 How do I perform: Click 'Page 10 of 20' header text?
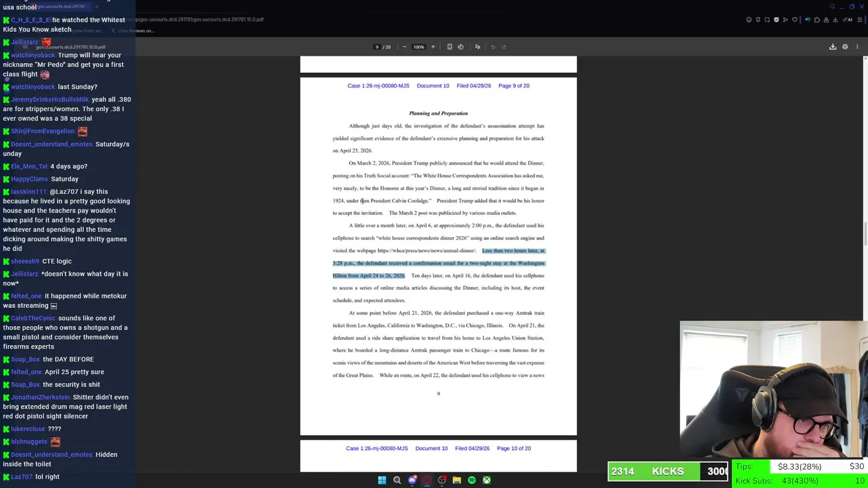(x=513, y=448)
